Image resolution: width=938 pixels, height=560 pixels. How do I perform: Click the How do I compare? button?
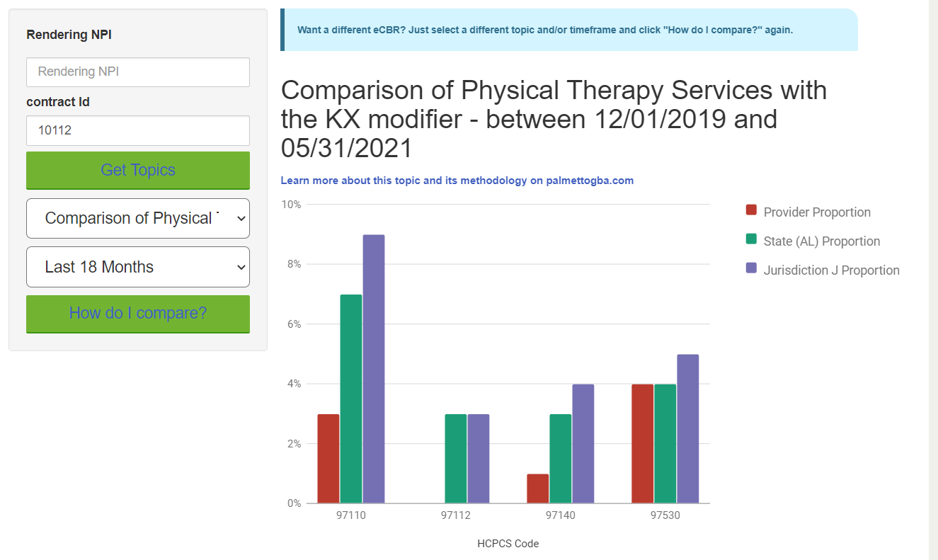coord(137,314)
